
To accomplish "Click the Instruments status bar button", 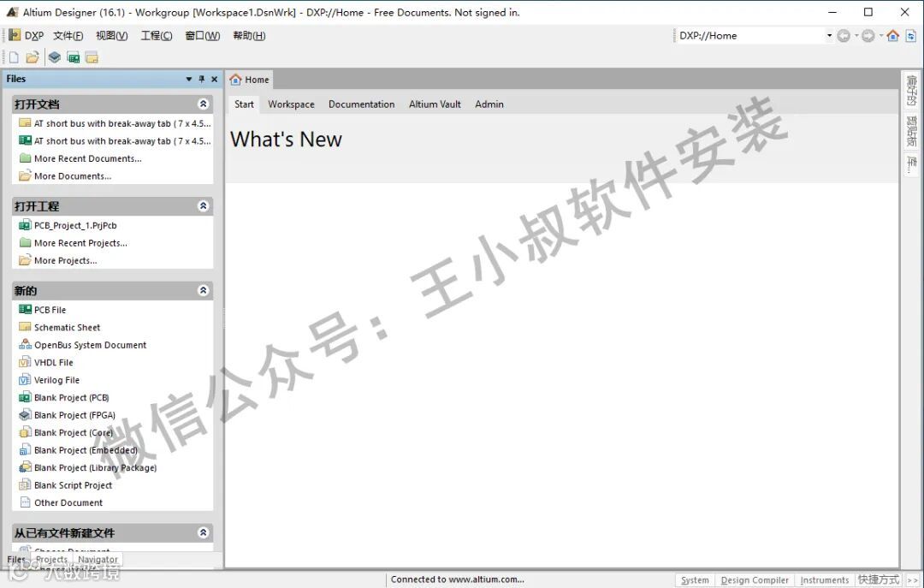I will point(824,580).
